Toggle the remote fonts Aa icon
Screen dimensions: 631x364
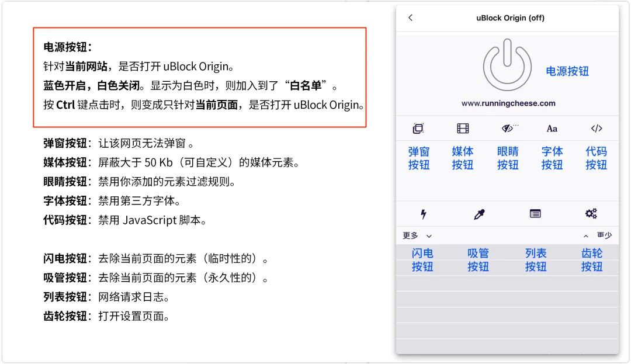[x=552, y=129]
